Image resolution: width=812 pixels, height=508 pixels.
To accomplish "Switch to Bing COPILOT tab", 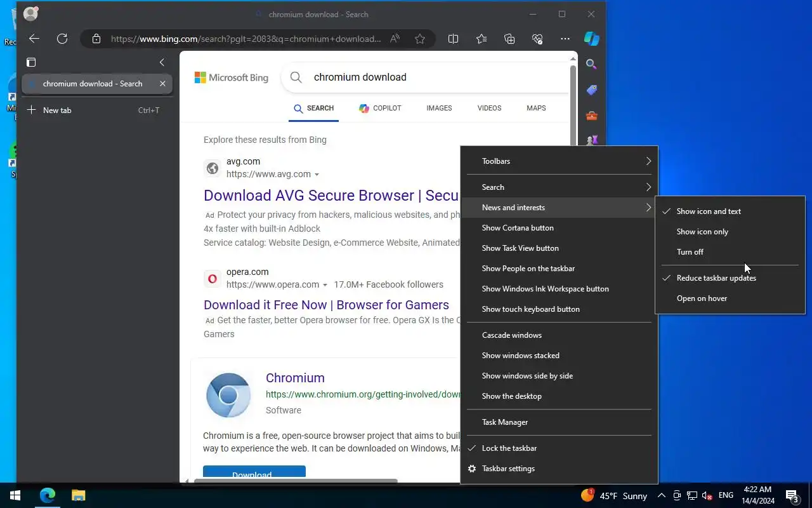I will tap(380, 109).
